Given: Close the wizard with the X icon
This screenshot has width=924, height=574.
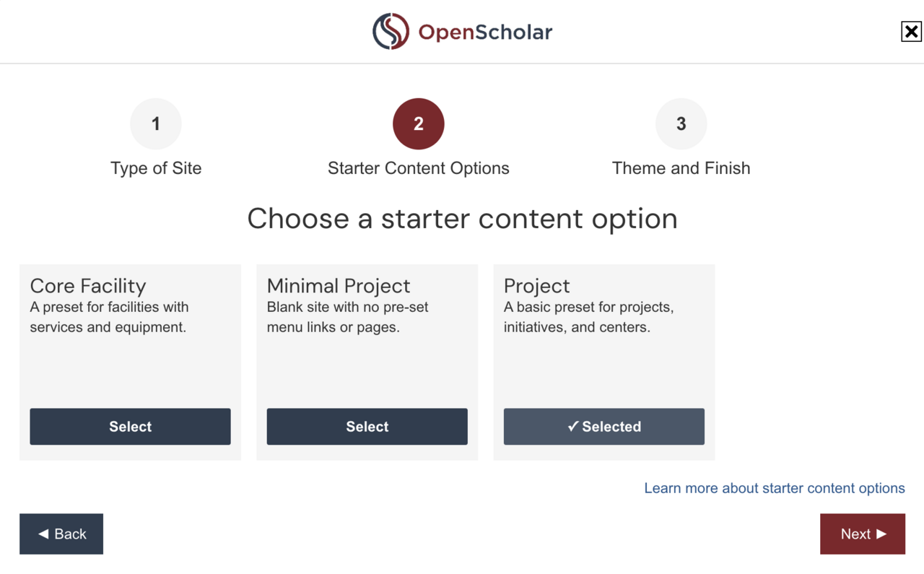Looking at the screenshot, I should 911,32.
